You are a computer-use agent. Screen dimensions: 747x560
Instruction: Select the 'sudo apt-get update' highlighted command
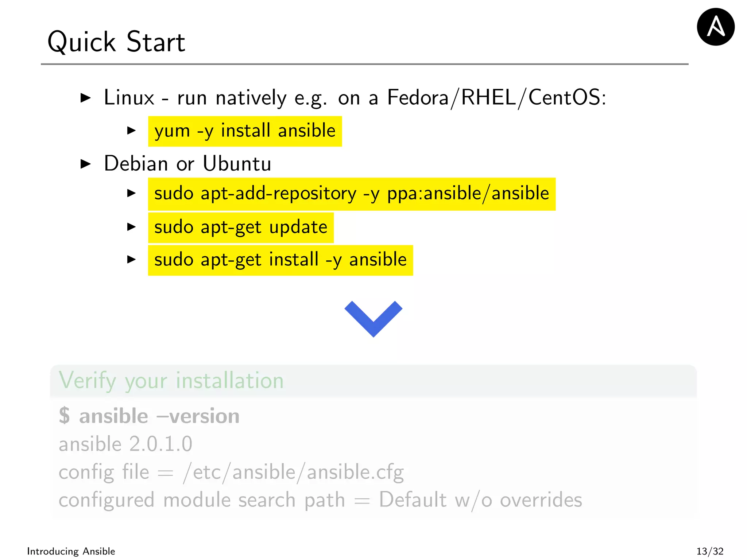click(241, 227)
